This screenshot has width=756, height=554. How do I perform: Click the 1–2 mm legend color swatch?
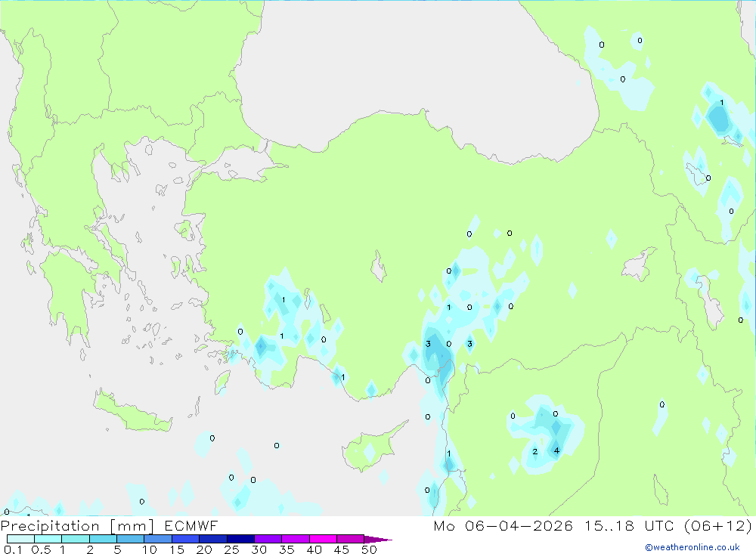pos(75,539)
